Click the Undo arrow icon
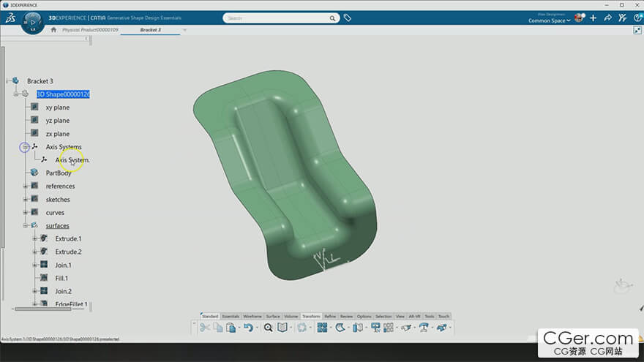 coord(248,328)
